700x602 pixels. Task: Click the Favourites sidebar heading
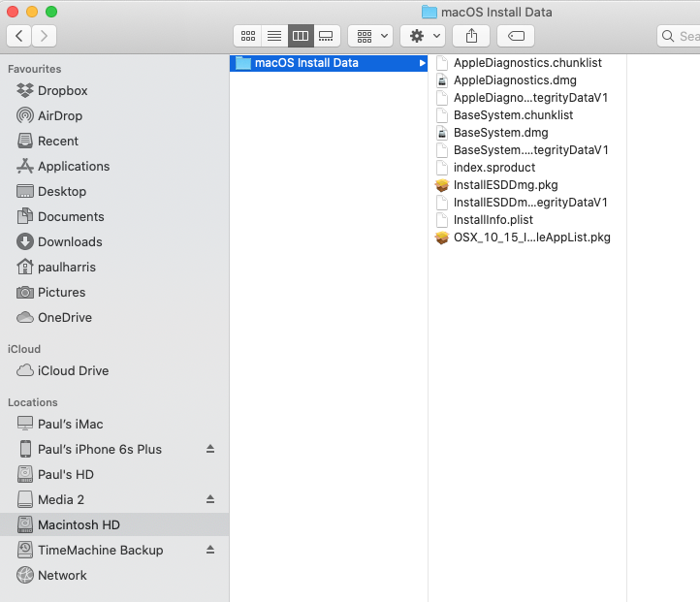[34, 69]
